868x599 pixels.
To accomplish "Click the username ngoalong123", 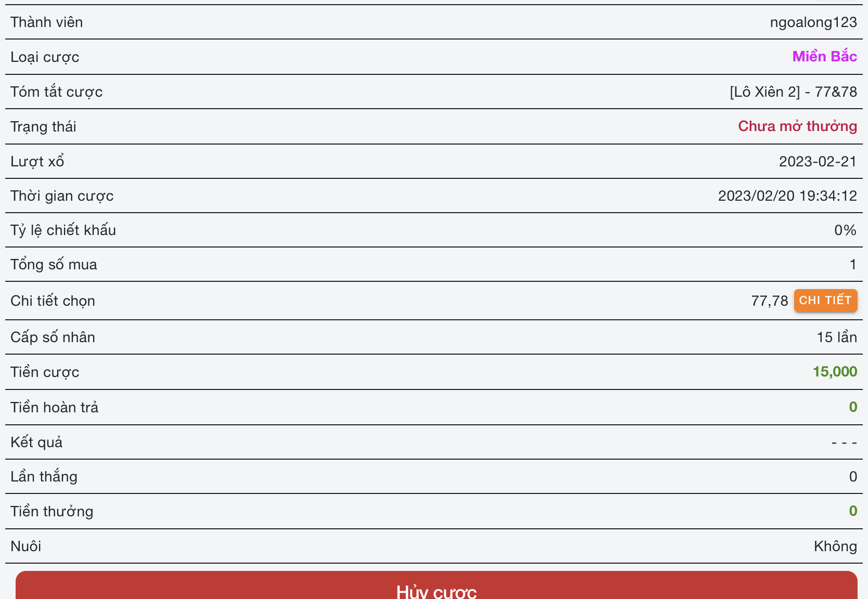I will click(x=813, y=22).
